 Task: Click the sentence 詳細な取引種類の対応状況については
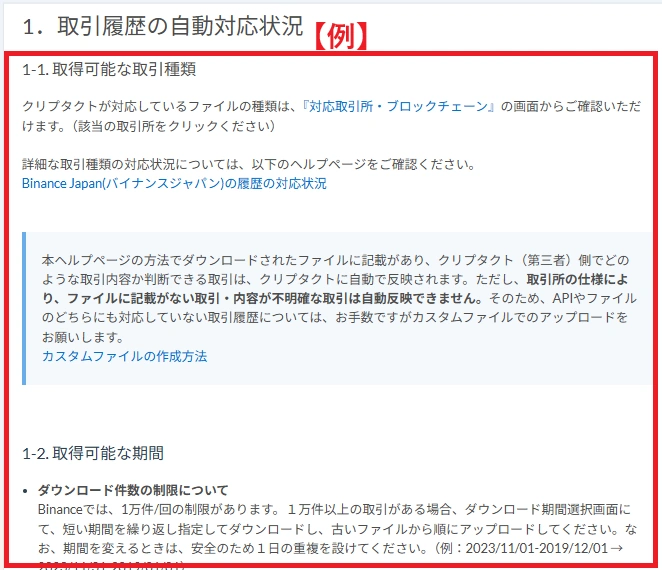pos(132,164)
